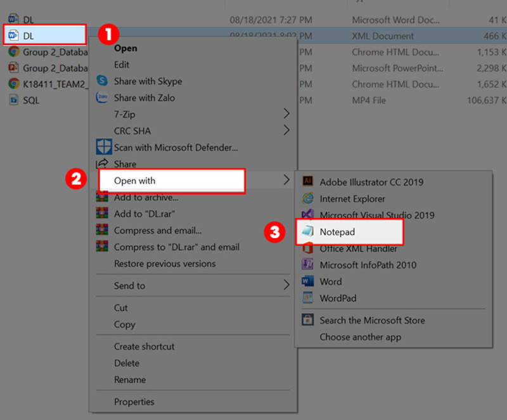Choose Open from the context menu
The width and height of the screenshot is (507, 420).
click(x=125, y=48)
